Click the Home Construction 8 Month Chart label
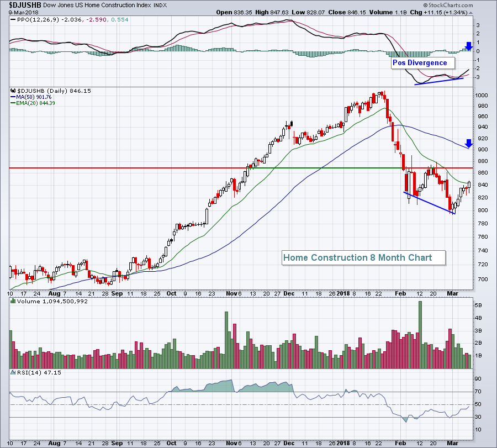497x448 pixels. [363, 258]
